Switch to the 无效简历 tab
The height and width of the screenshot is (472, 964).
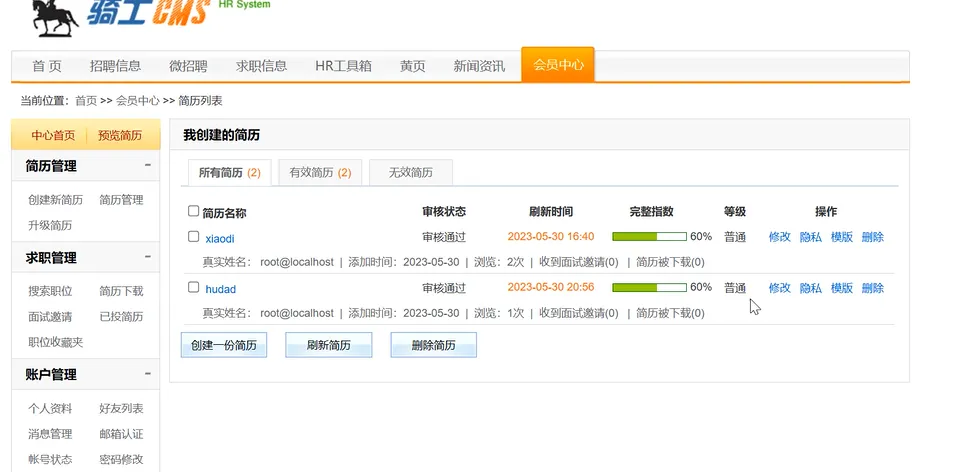coord(410,172)
